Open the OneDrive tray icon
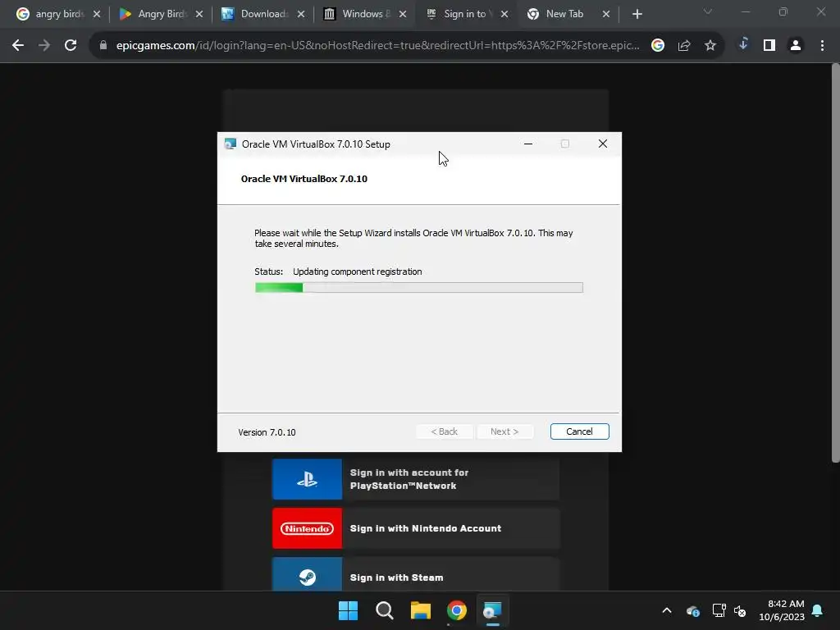The image size is (840, 630). coord(692,610)
